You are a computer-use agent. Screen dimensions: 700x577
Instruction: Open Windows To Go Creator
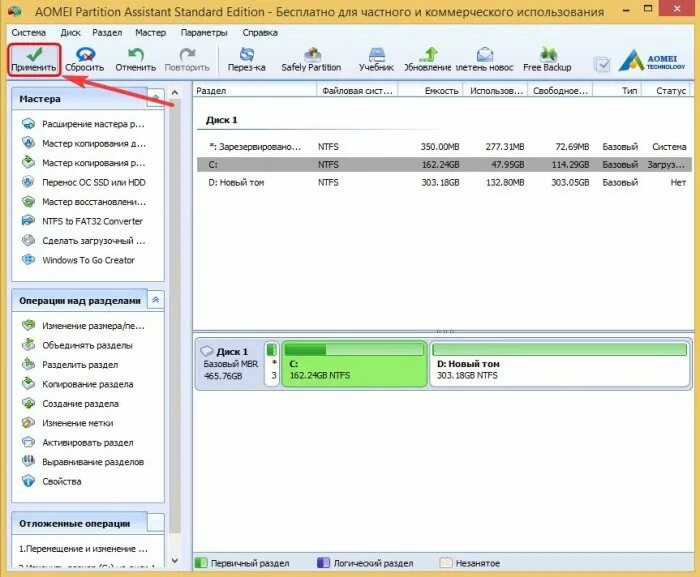(x=78, y=260)
